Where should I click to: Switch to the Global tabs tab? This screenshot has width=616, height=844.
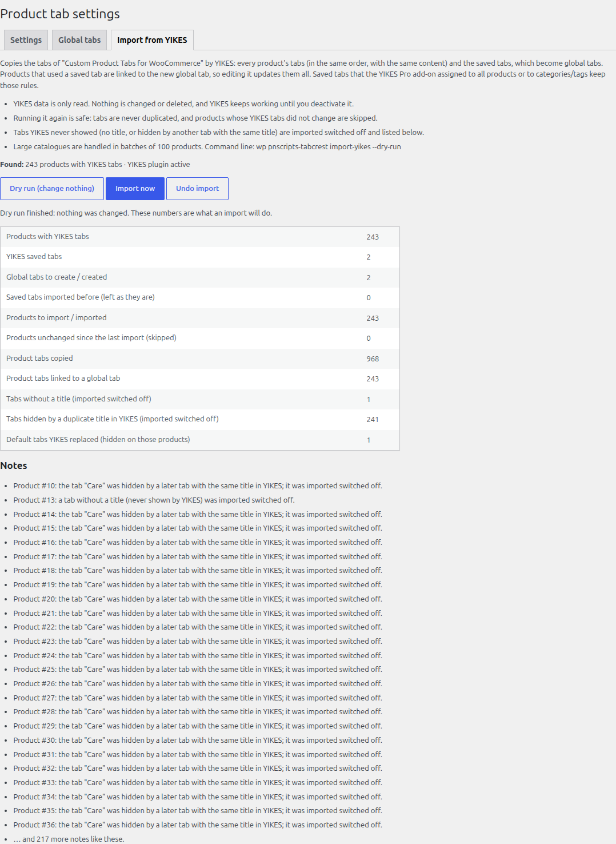point(79,40)
